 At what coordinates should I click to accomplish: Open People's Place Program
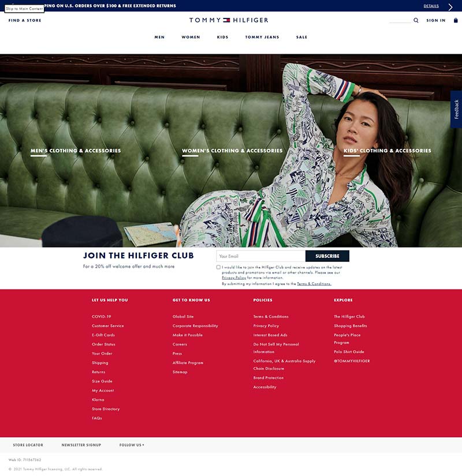(x=347, y=339)
